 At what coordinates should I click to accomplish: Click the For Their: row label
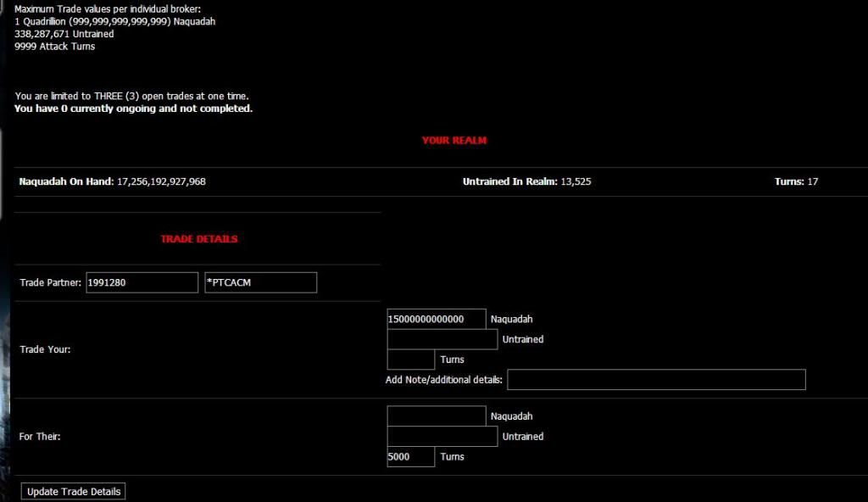[x=40, y=437]
